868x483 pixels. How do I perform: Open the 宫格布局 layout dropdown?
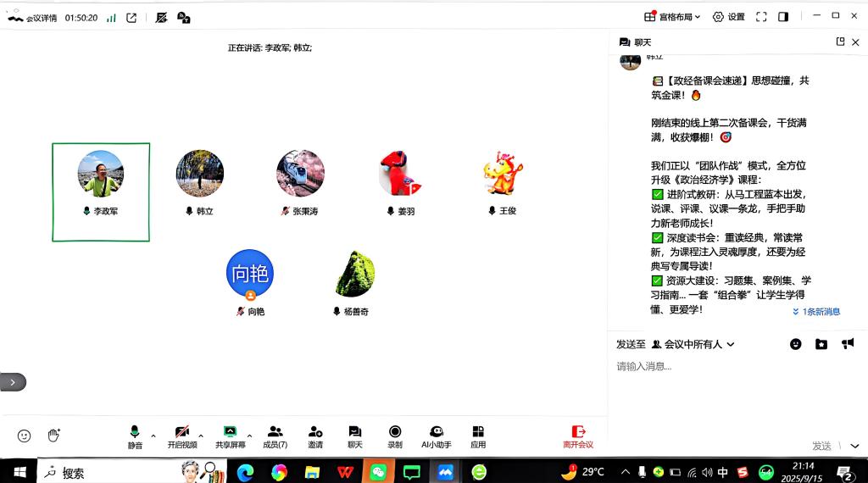pos(673,17)
